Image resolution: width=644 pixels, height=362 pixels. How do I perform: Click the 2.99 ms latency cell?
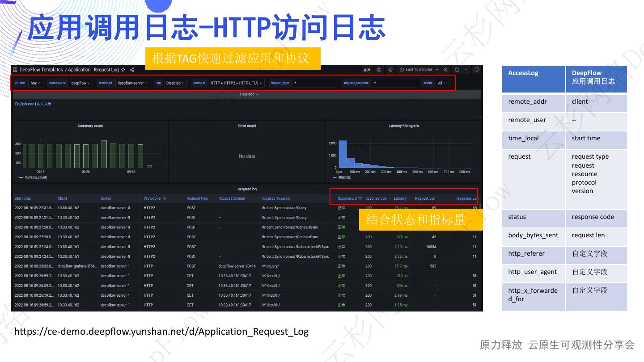[x=401, y=295]
